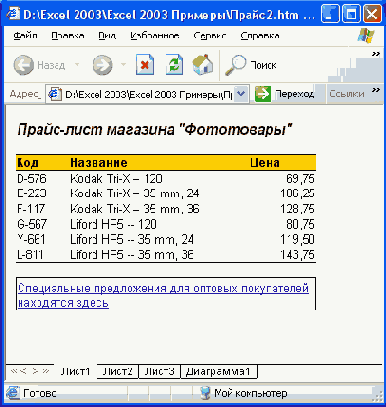
Task: Expand toolbar overflow chevron near Search
Action: [x=376, y=54]
